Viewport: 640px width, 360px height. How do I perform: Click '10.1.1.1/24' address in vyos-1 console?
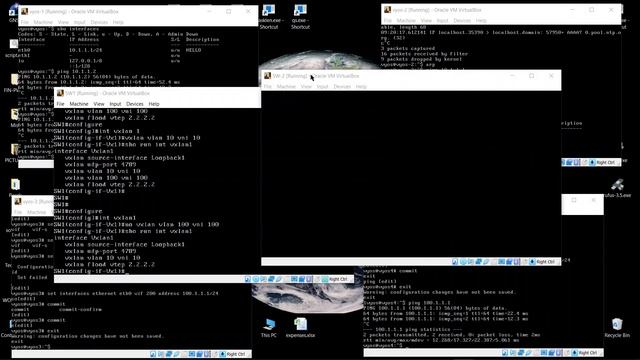(85, 50)
